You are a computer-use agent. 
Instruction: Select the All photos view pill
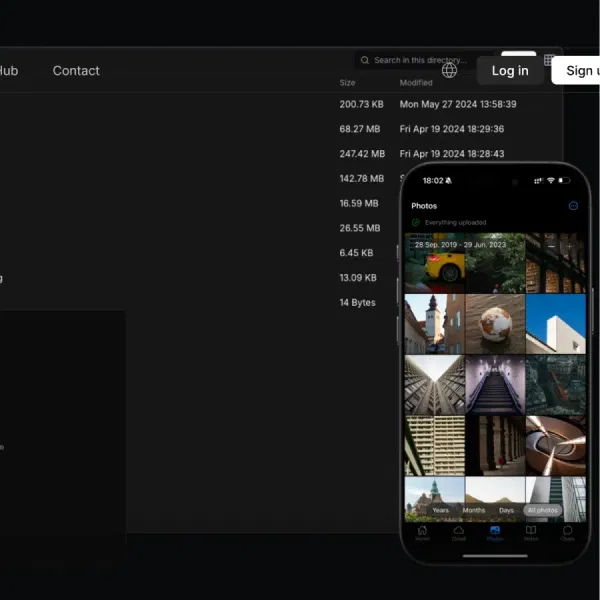coord(543,510)
